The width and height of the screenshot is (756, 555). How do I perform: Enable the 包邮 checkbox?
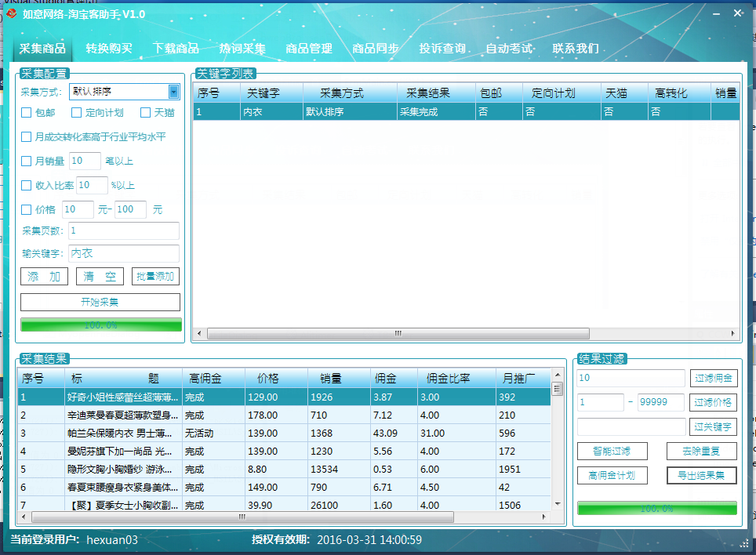click(x=25, y=112)
